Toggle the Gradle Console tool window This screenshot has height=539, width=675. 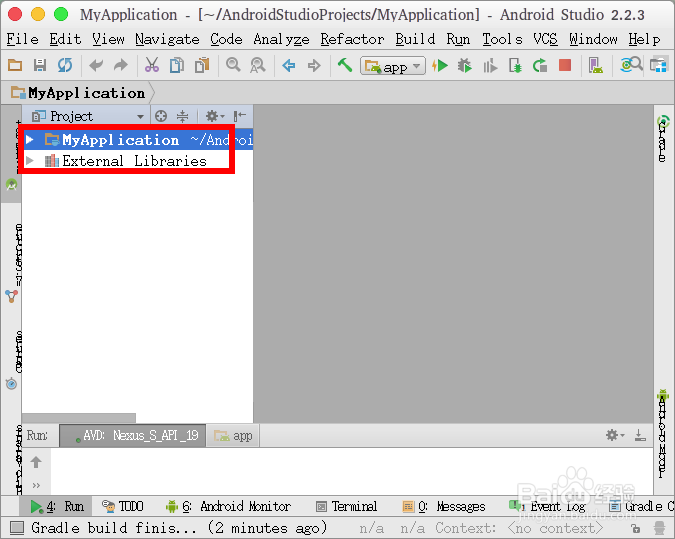(641, 506)
